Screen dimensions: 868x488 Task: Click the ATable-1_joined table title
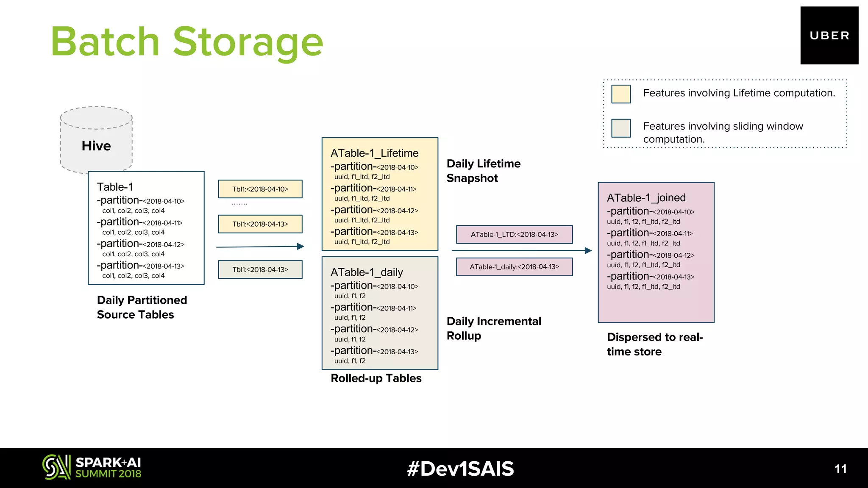646,198
